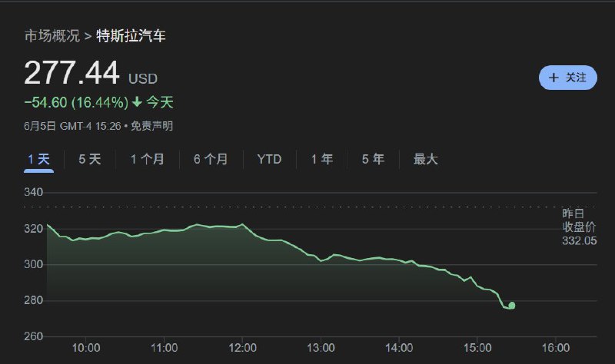Follow the stock with 关注 button
The width and height of the screenshot is (615, 364).
[x=568, y=78]
